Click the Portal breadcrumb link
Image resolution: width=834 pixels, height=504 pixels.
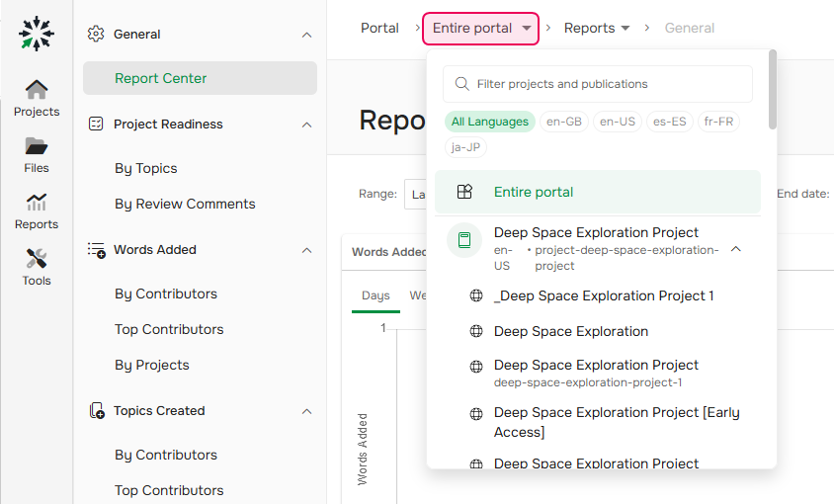(x=379, y=29)
